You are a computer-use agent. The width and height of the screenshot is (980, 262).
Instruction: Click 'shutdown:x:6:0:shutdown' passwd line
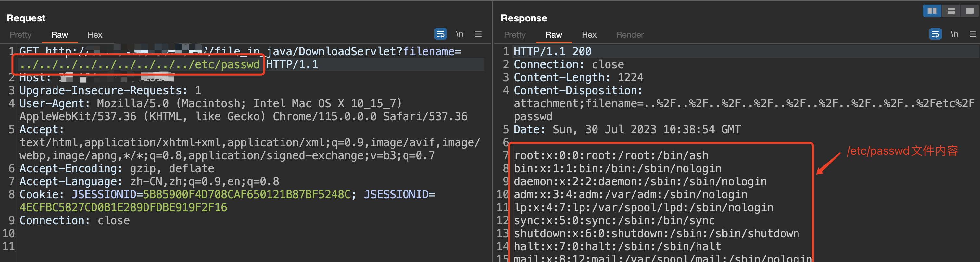pos(656,233)
